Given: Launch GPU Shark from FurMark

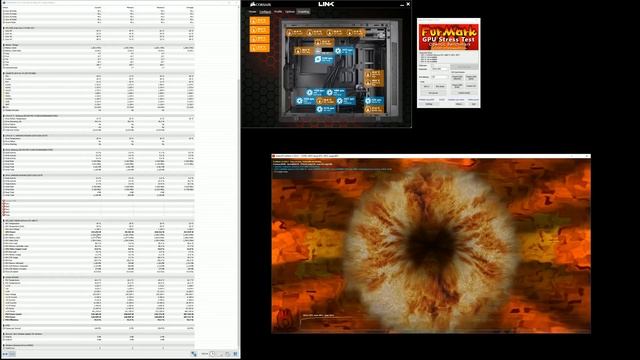Looking at the screenshot, I should coord(440,86).
